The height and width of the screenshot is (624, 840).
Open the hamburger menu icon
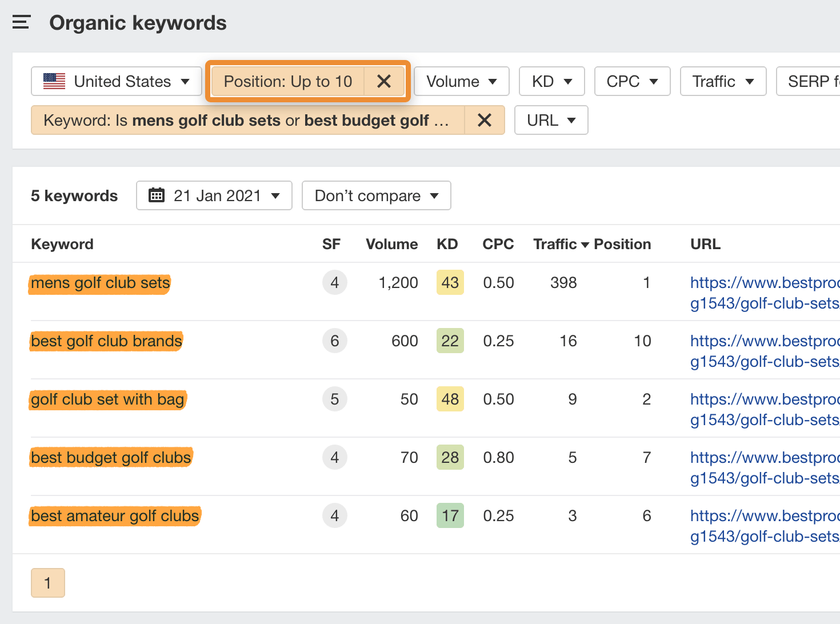21,23
